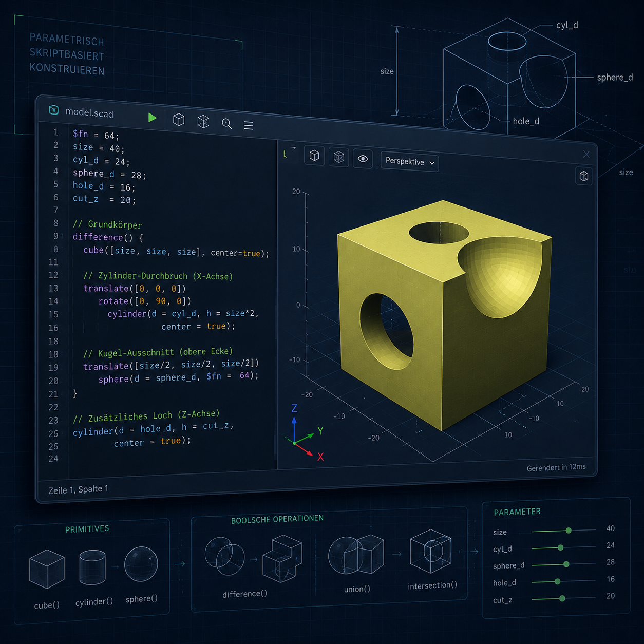Run the script with the green play button
The image size is (644, 644).
point(152,118)
